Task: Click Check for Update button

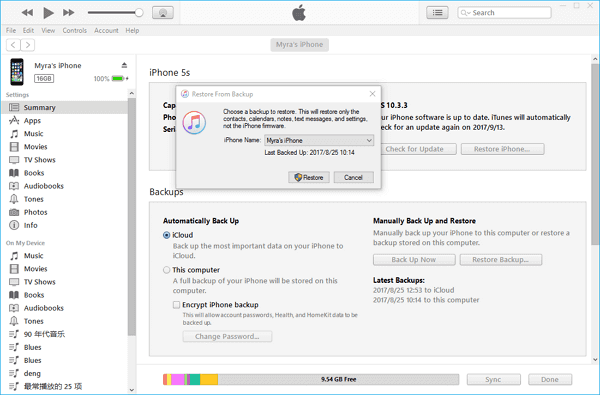Action: click(x=419, y=149)
